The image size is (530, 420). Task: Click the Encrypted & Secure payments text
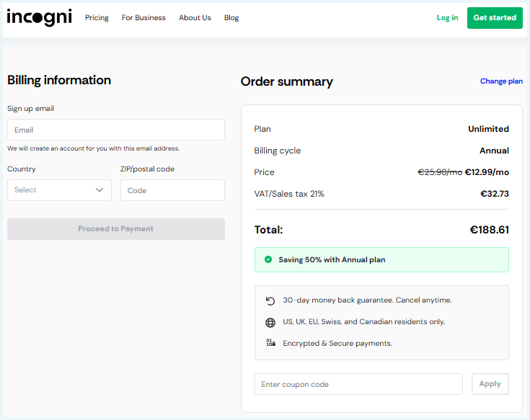pyautogui.click(x=337, y=343)
